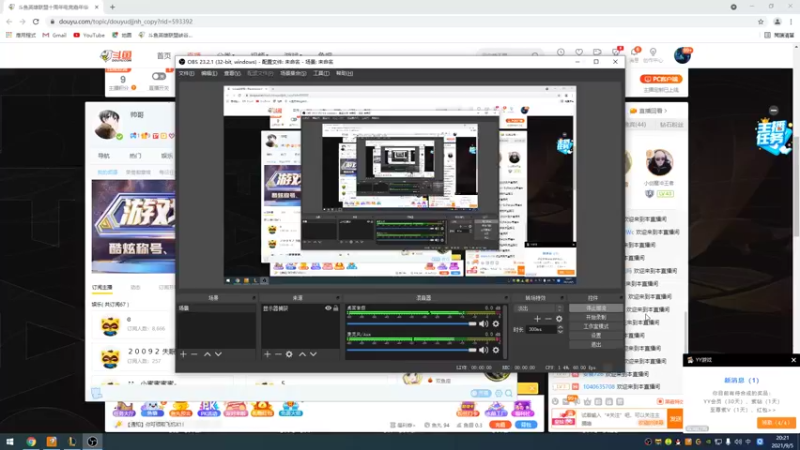Bookmark this page with star icon
The height and width of the screenshot is (450, 800).
[761, 21]
